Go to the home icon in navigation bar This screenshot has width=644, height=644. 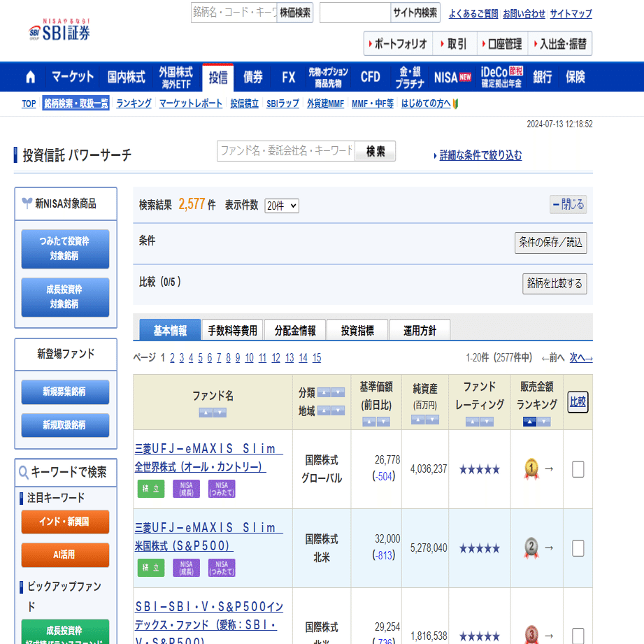point(30,77)
